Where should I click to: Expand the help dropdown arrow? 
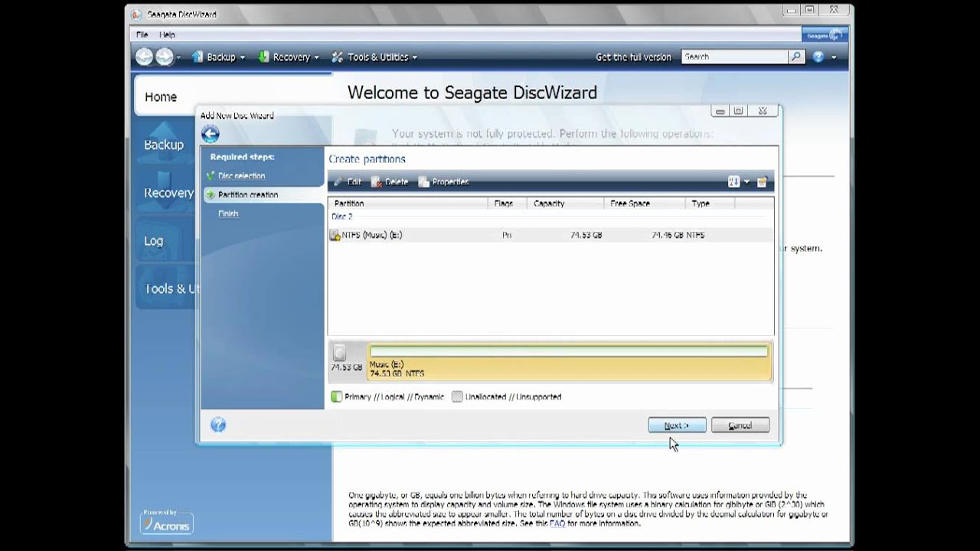[834, 57]
